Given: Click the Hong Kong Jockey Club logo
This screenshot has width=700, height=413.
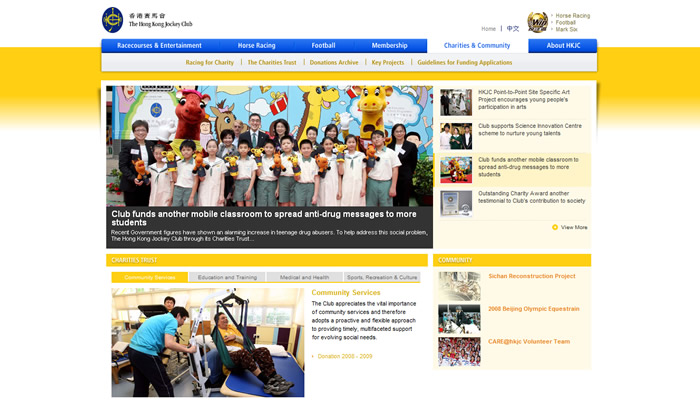Looking at the screenshot, I should click(x=113, y=20).
